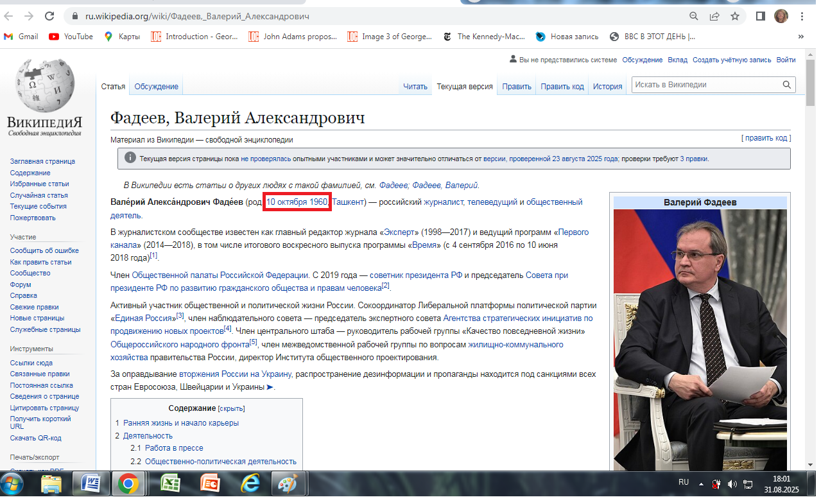
Task: Click the править код section edit link
Action: tap(766, 138)
